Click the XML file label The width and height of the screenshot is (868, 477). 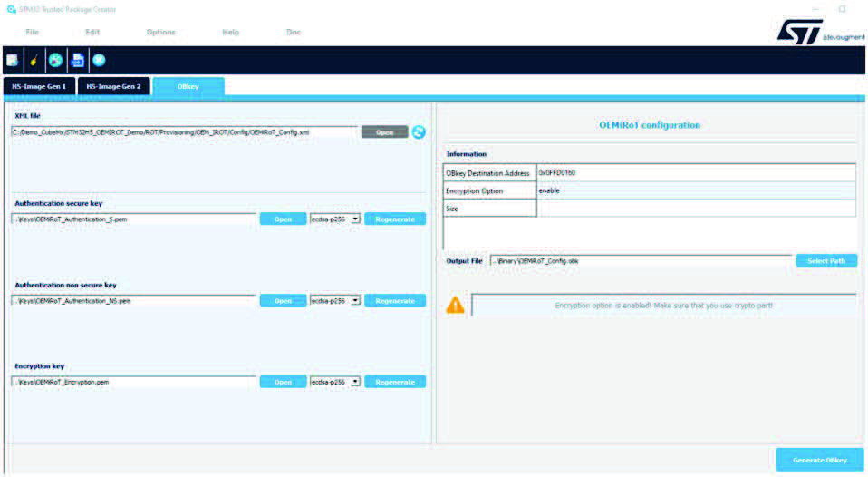(28, 115)
